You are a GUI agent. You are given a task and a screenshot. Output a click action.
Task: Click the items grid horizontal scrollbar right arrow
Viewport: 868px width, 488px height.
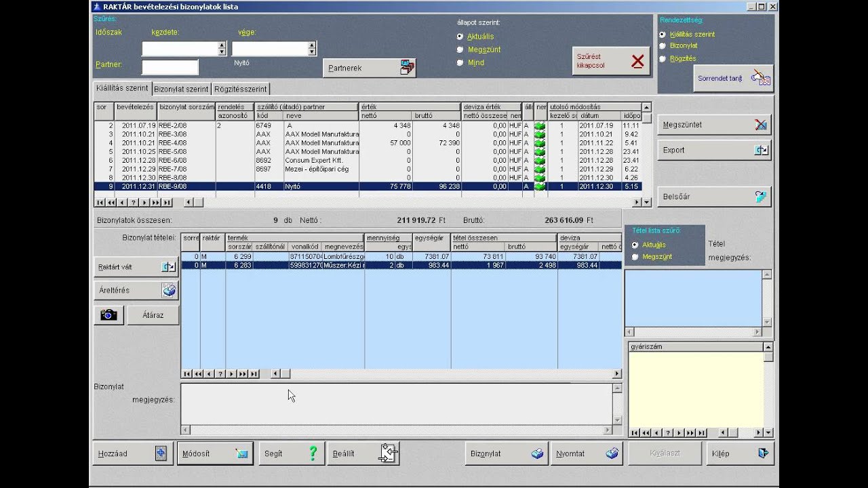617,374
